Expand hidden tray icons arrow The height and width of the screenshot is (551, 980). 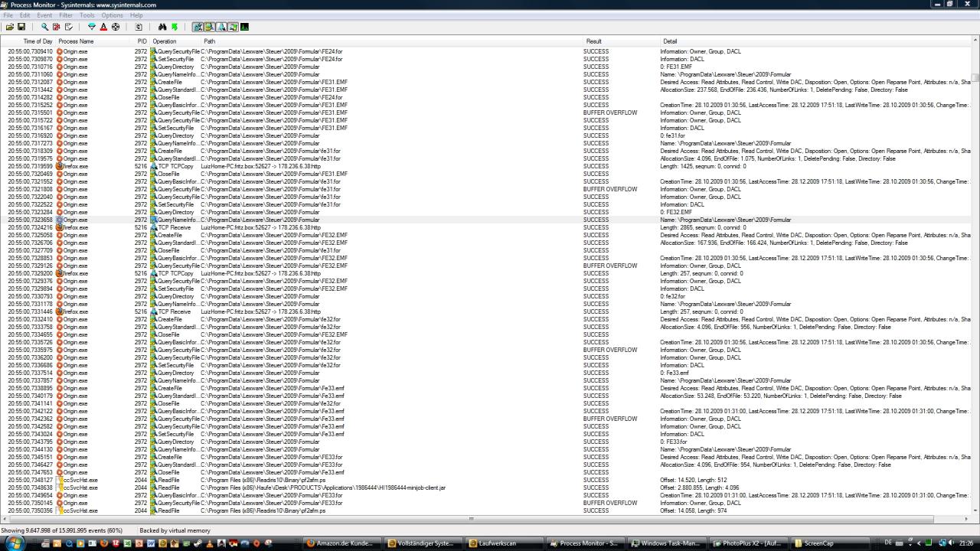919,543
